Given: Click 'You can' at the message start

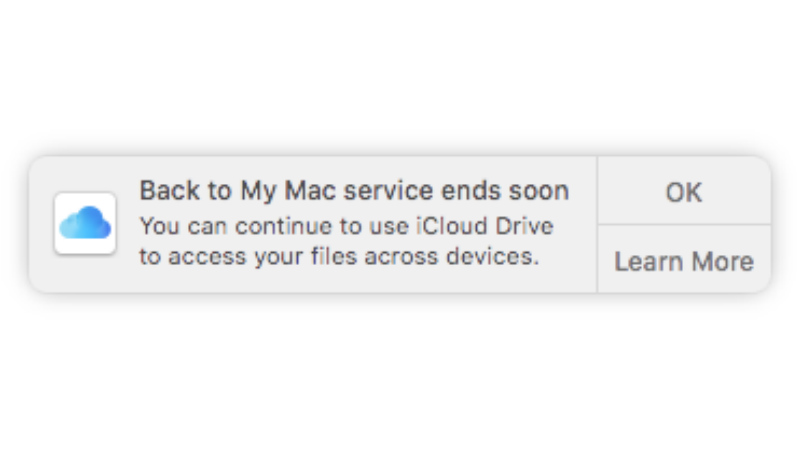Looking at the screenshot, I should [183, 226].
